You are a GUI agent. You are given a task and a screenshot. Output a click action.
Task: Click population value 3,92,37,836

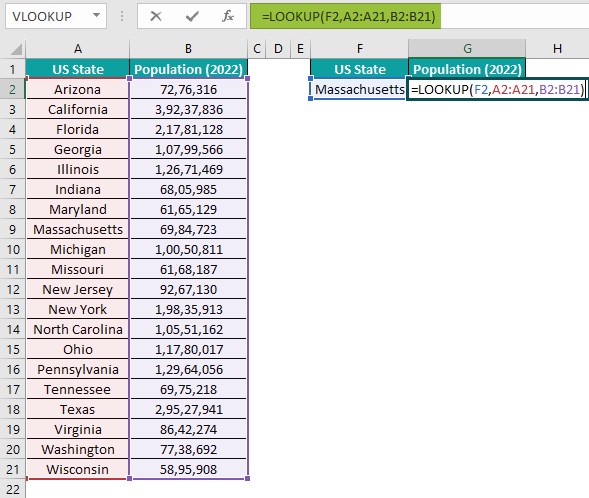pos(189,109)
